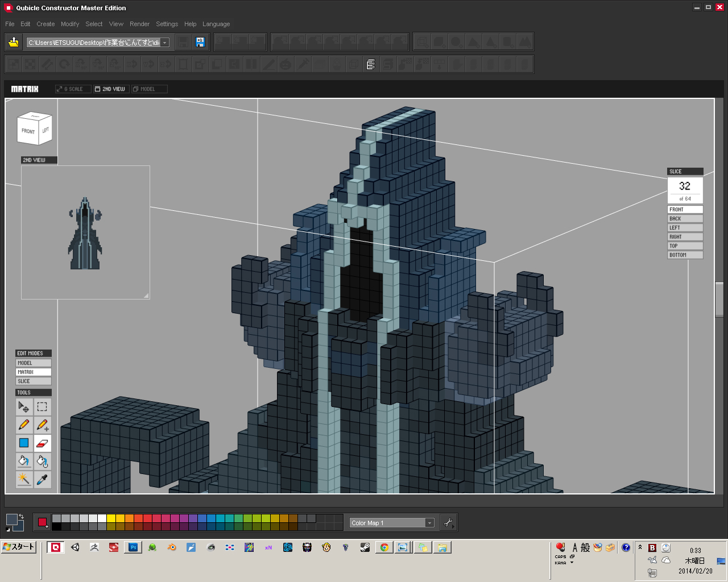Select the TOP slice direction
728x582 pixels.
(685, 246)
